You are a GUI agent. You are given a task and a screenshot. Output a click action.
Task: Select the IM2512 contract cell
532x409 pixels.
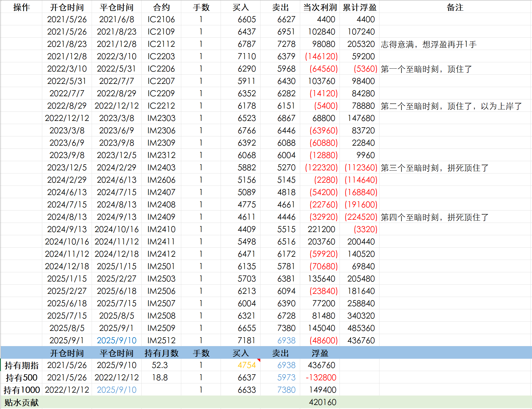[x=161, y=341]
